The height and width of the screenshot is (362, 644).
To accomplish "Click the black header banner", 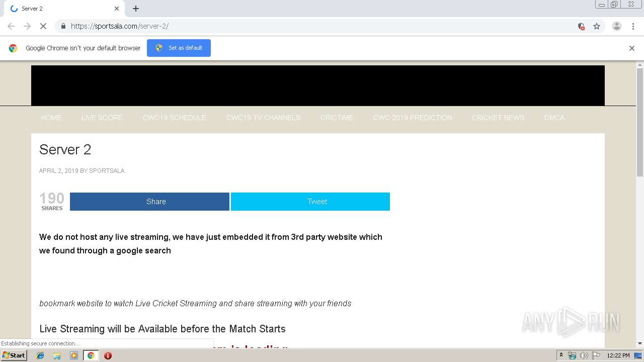I will pos(318,85).
